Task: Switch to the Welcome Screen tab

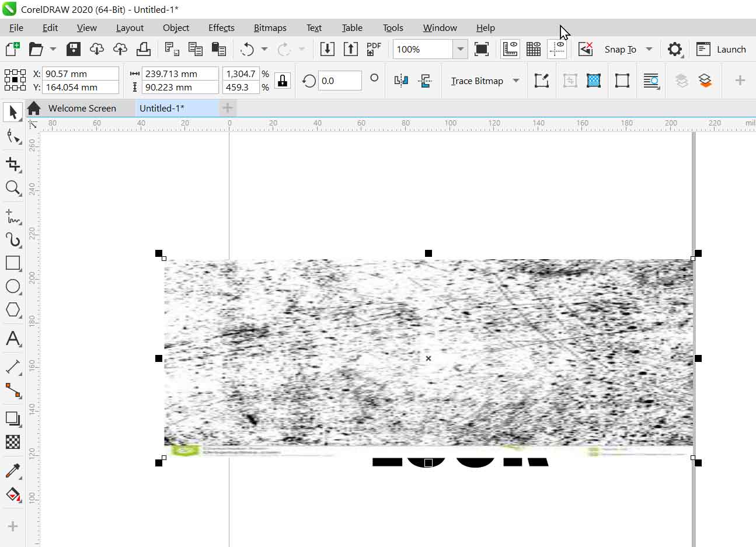Action: pos(82,108)
